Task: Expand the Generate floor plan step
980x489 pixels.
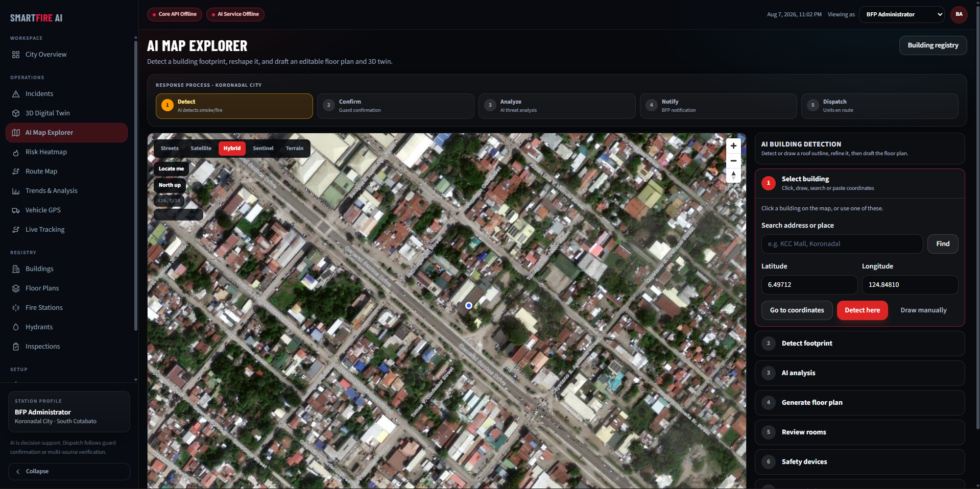Action: [860, 403]
